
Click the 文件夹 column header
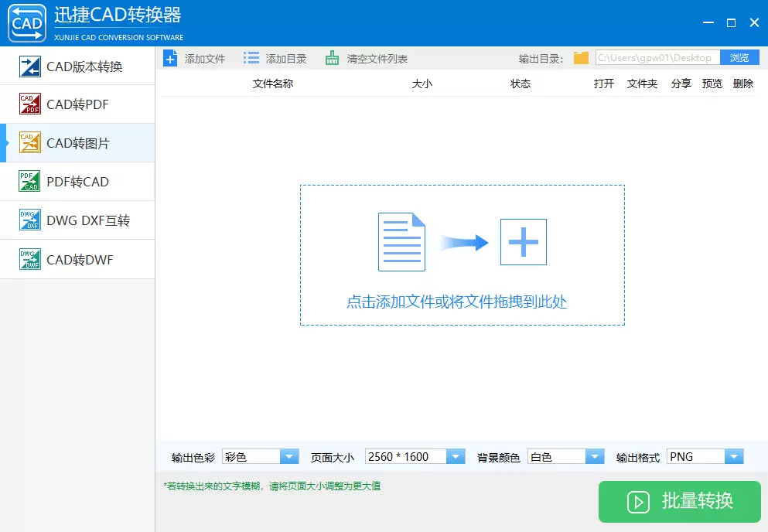tap(642, 84)
